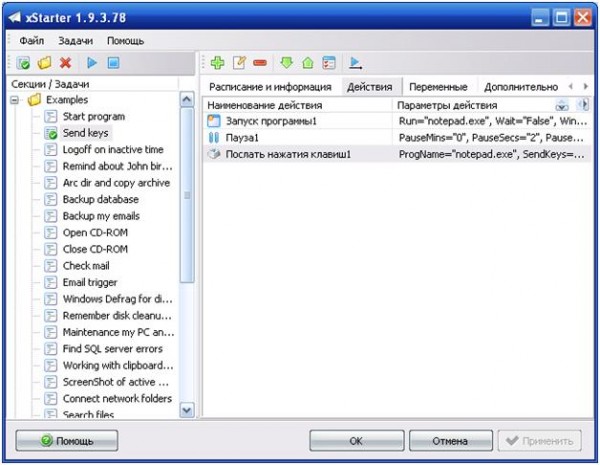Viewport: 600px width, 465px height.
Task: Select Maintenance my PC an... task
Action: (x=118, y=332)
